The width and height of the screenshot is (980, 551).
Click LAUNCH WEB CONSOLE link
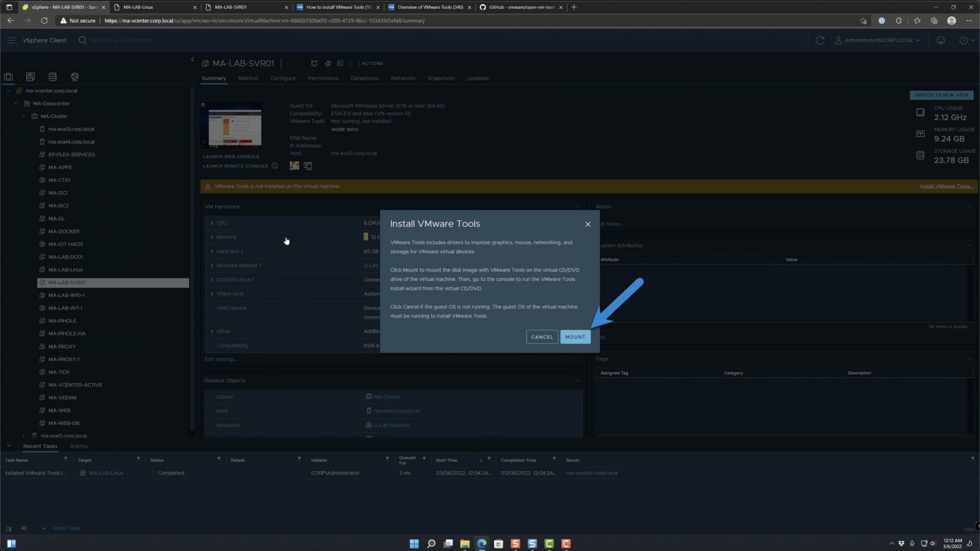coord(231,156)
